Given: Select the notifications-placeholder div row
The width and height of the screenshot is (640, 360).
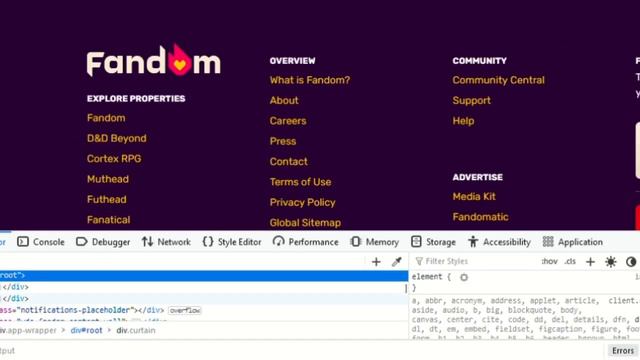Looking at the screenshot, I should (x=204, y=310).
